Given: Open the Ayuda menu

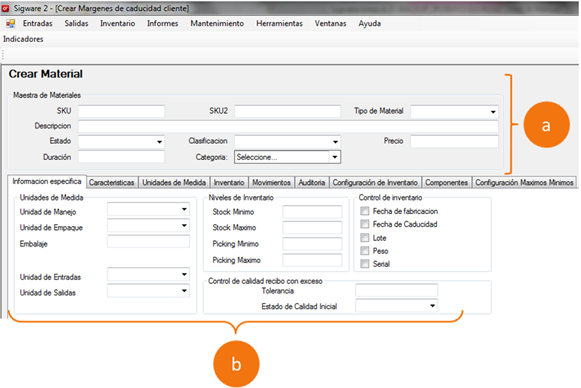Looking at the screenshot, I should click(x=369, y=23).
